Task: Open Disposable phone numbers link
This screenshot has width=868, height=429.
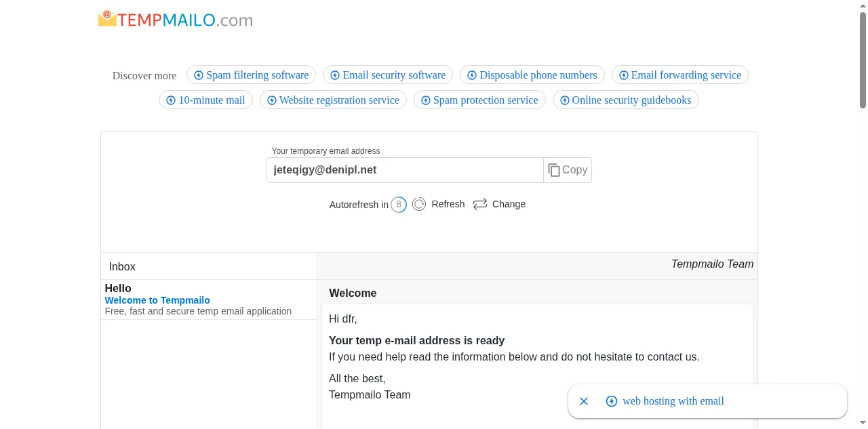Action: [532, 75]
